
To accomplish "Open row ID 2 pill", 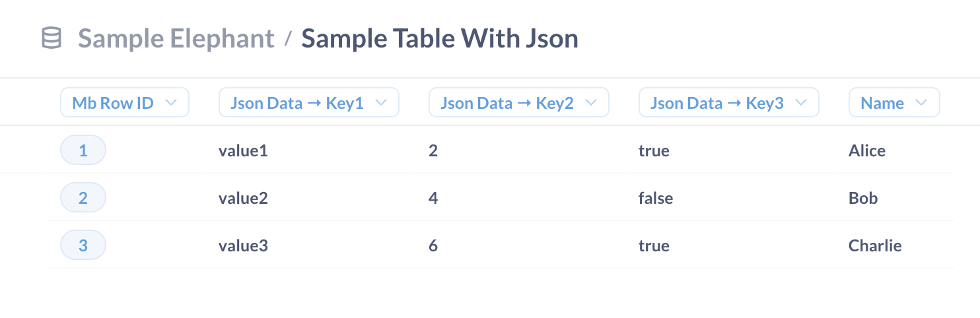I will pos(83,198).
